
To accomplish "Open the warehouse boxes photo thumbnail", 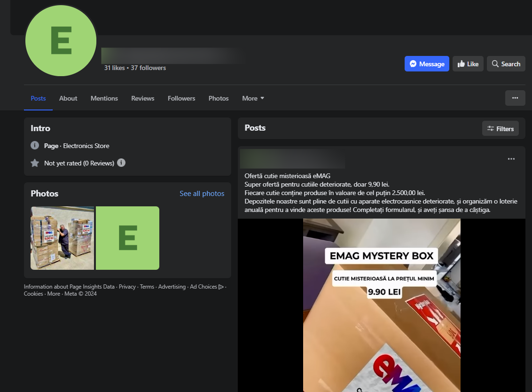I will point(62,238).
